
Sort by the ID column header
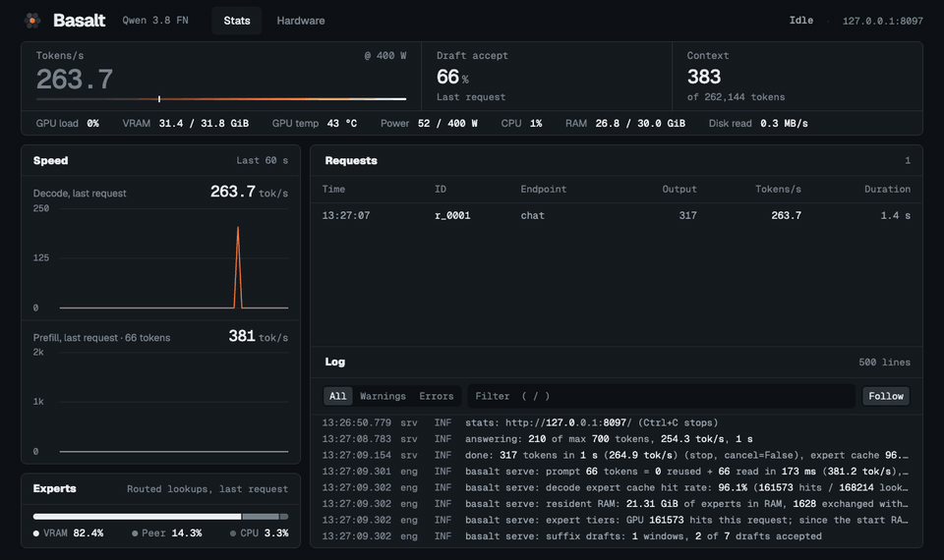[441, 189]
